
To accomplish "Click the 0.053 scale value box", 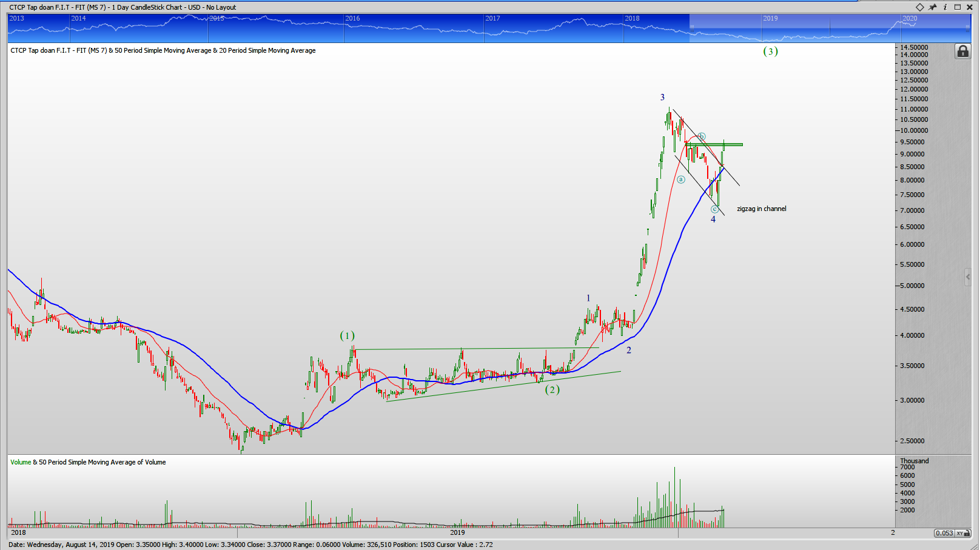I will tap(944, 533).
